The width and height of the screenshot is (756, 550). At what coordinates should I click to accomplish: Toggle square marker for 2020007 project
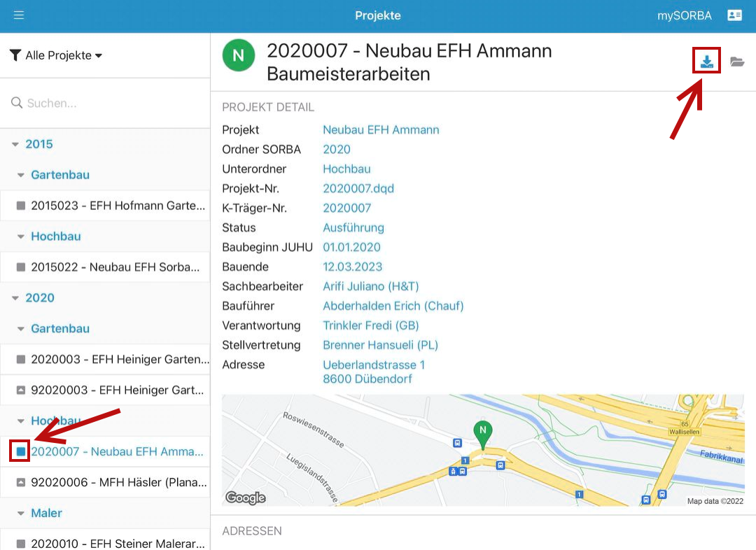tap(20, 451)
